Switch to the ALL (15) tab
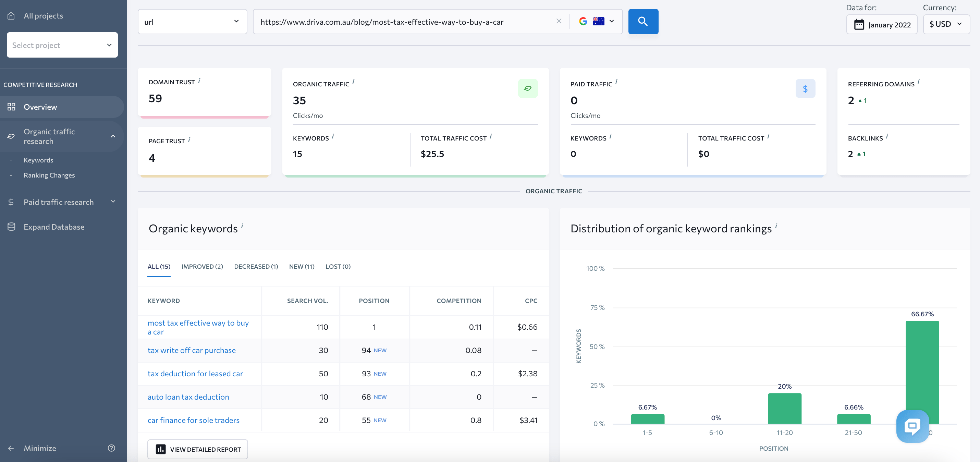The height and width of the screenshot is (462, 980). [x=159, y=266]
